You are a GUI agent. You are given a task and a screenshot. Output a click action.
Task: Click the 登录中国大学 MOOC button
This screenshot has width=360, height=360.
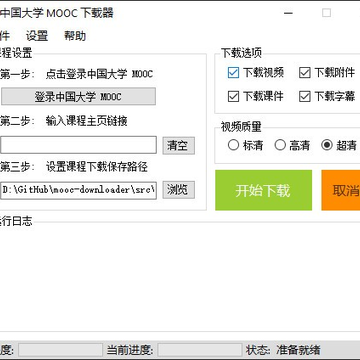[x=78, y=97]
